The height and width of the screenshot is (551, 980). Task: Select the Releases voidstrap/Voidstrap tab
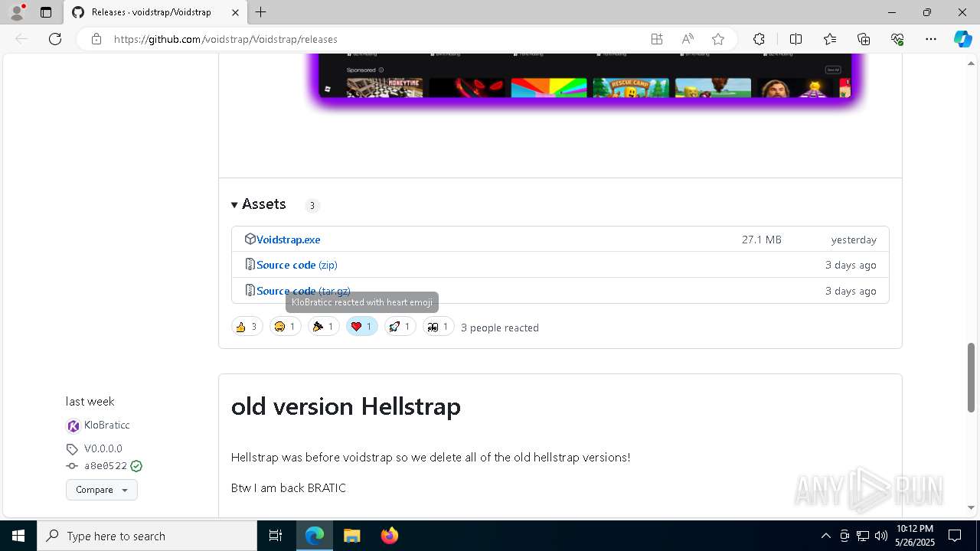point(155,12)
